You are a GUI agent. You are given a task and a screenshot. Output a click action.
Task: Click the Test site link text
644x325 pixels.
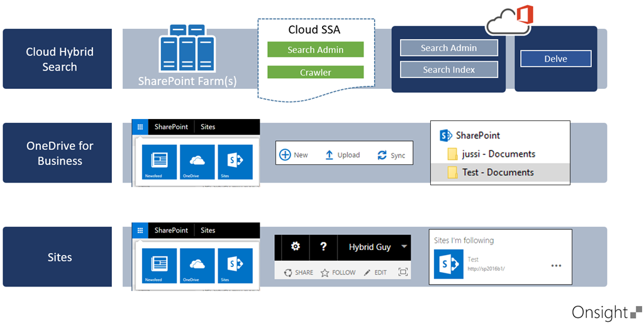(473, 259)
